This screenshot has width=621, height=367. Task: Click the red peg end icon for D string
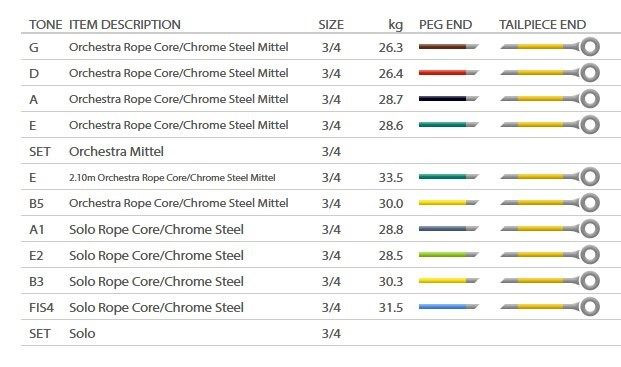(449, 73)
